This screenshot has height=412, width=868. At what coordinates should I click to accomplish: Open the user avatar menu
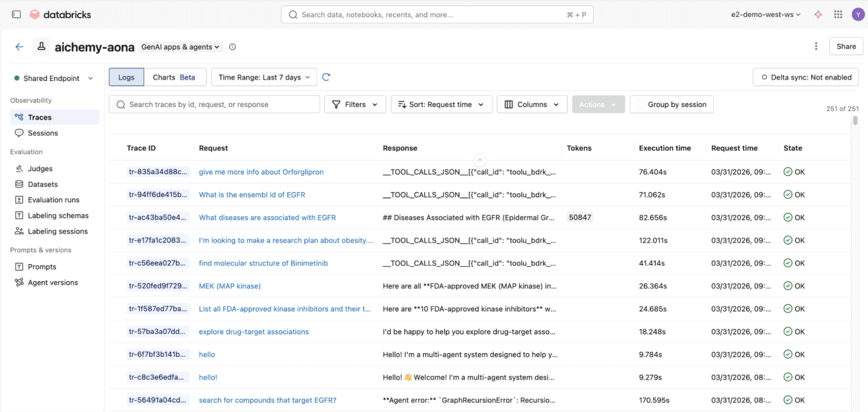click(x=858, y=14)
